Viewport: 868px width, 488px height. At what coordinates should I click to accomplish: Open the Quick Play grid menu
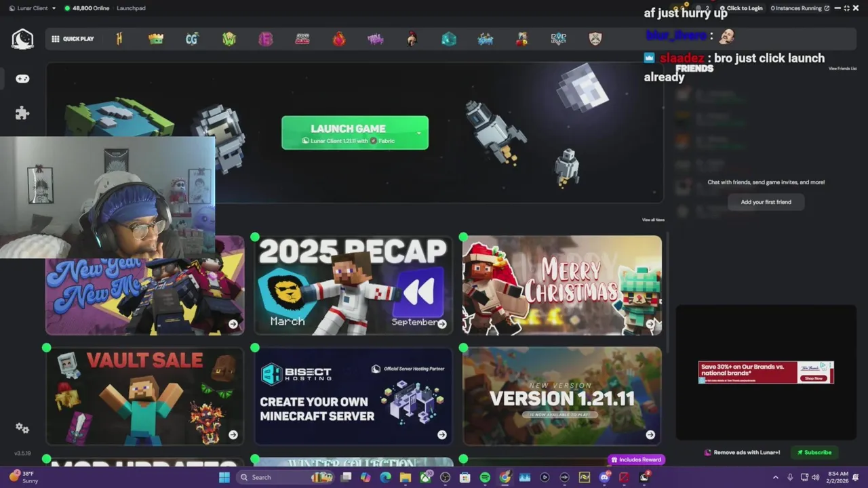click(73, 39)
